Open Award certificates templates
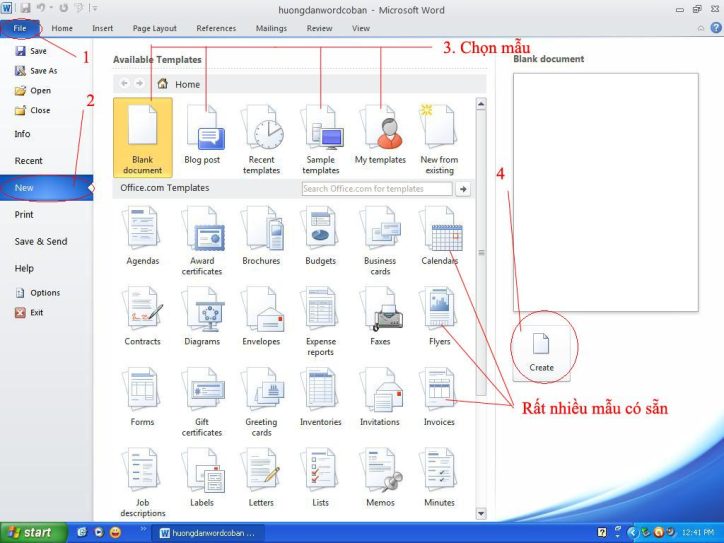 pos(202,241)
